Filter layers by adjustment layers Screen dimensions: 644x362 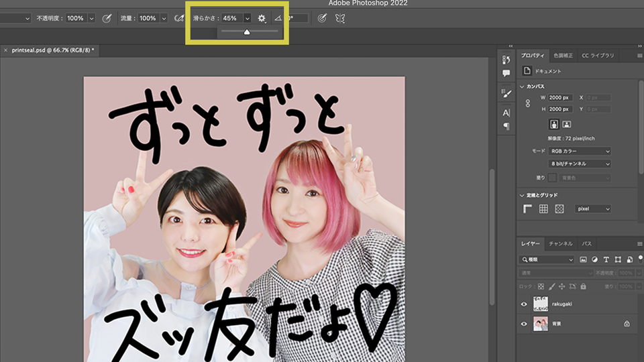[x=595, y=259]
